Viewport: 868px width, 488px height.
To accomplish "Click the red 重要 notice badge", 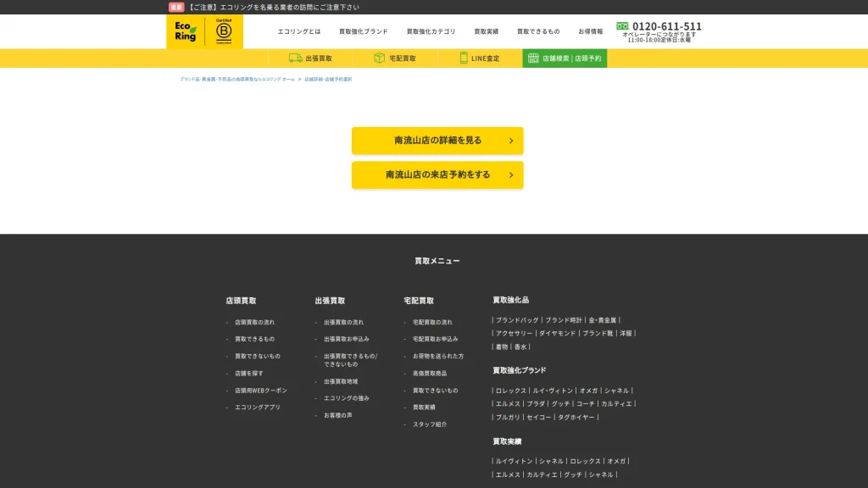I will tap(176, 7).
